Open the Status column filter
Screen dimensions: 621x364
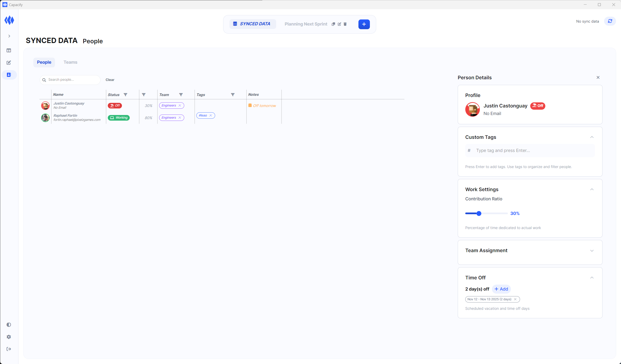click(125, 95)
